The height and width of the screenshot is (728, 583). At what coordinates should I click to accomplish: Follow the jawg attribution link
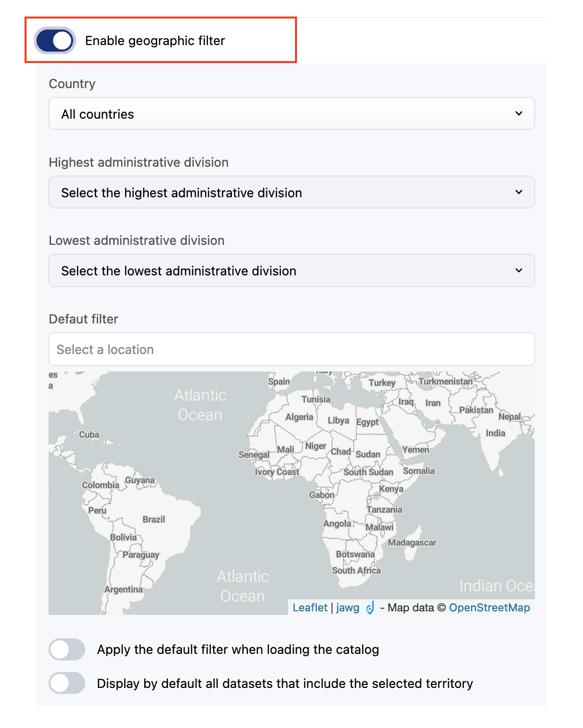coord(348,608)
